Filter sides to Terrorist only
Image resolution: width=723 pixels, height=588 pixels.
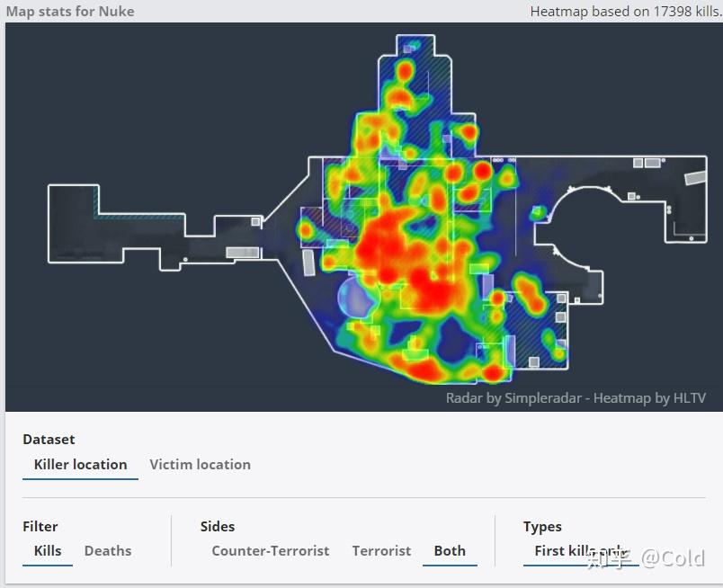pos(381,550)
